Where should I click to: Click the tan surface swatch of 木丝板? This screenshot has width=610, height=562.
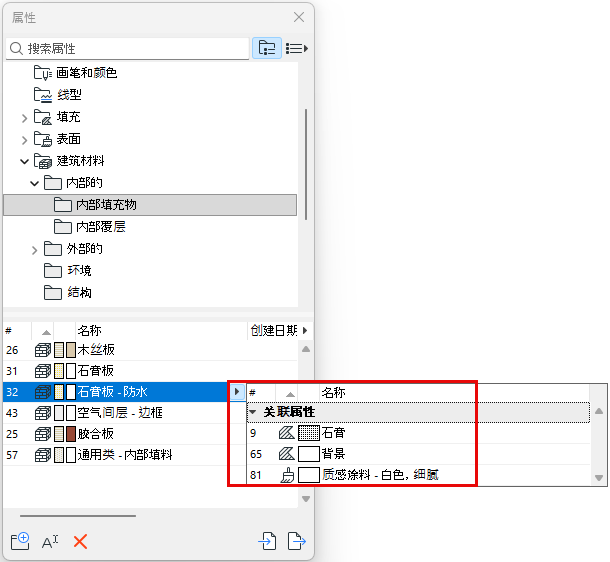click(71, 350)
